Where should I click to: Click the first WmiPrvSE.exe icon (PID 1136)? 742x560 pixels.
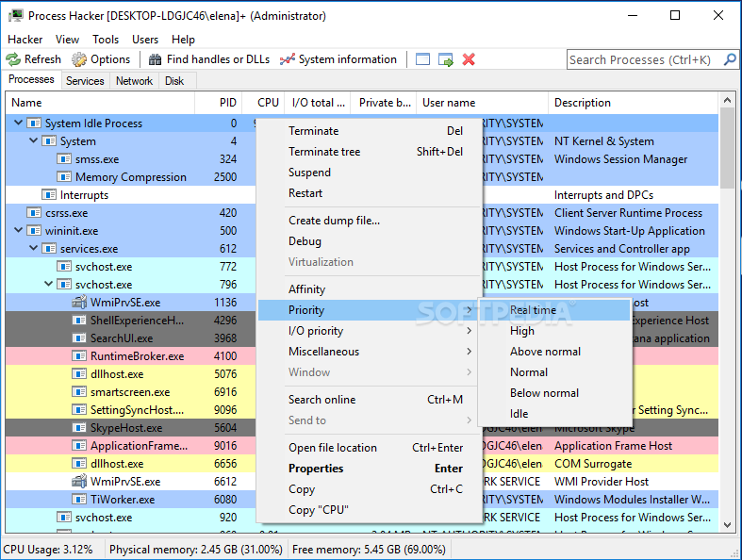pyautogui.click(x=79, y=302)
